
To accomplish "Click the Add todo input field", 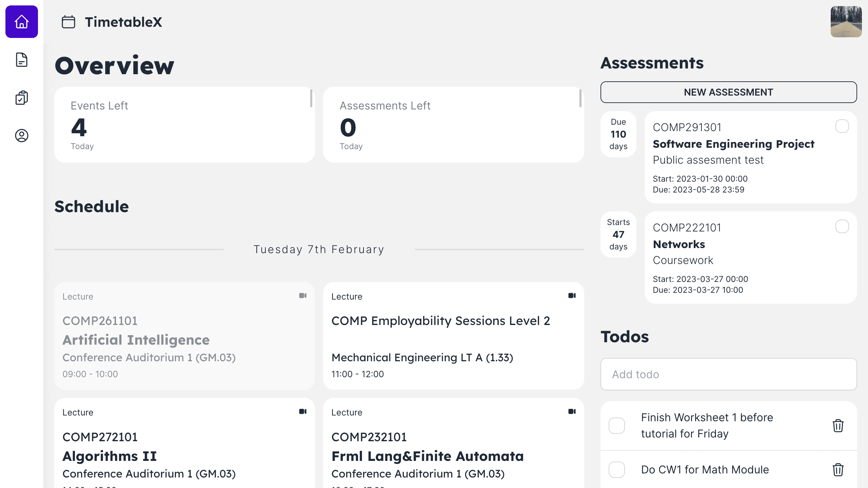I will tap(728, 374).
